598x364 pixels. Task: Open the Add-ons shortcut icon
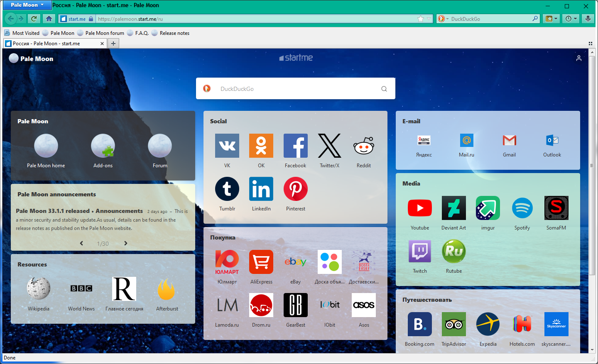pyautogui.click(x=103, y=146)
